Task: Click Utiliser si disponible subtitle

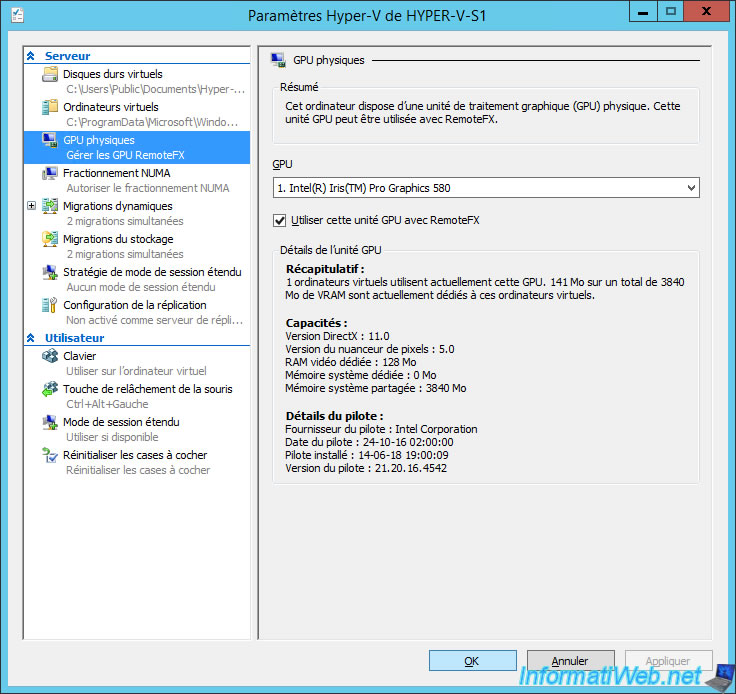Action: point(112,437)
